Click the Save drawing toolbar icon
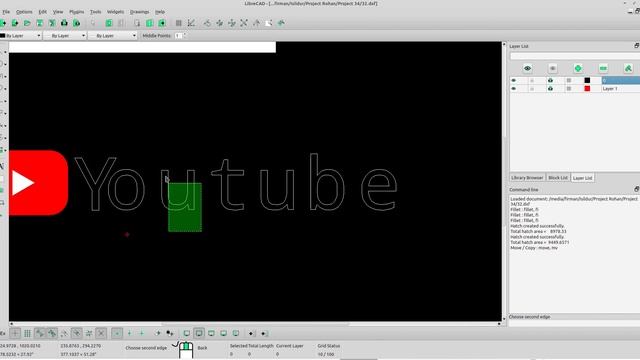The height and width of the screenshot is (360, 640). (40, 23)
